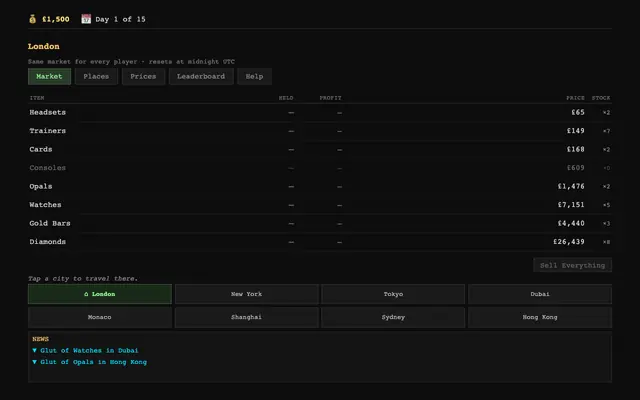Select the Consoles item row

point(320,168)
